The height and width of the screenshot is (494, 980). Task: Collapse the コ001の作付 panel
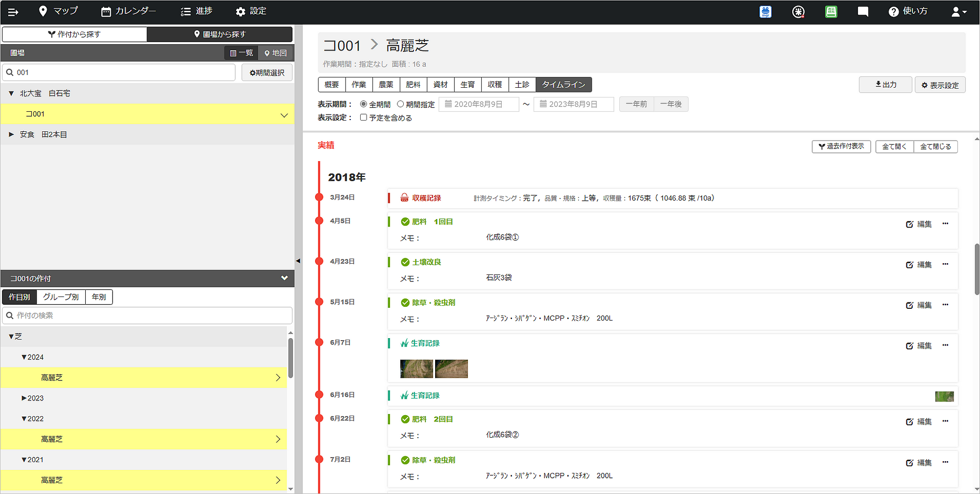[284, 278]
